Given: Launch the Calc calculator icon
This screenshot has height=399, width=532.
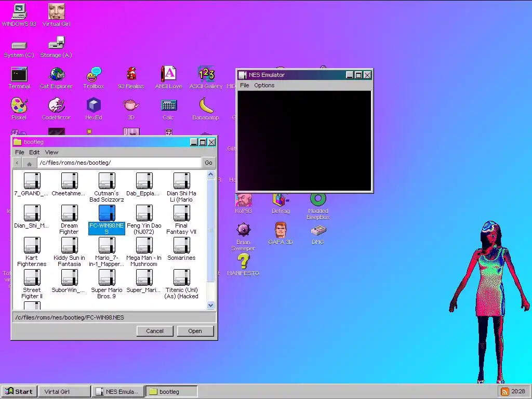Looking at the screenshot, I should [168, 109].
